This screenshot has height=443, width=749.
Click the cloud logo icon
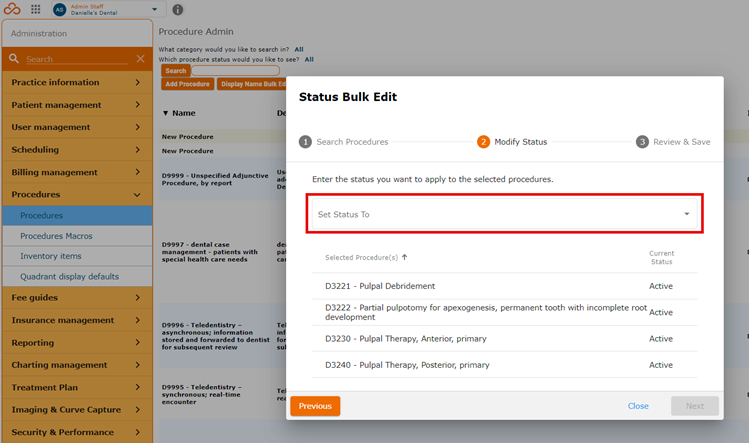click(x=12, y=9)
